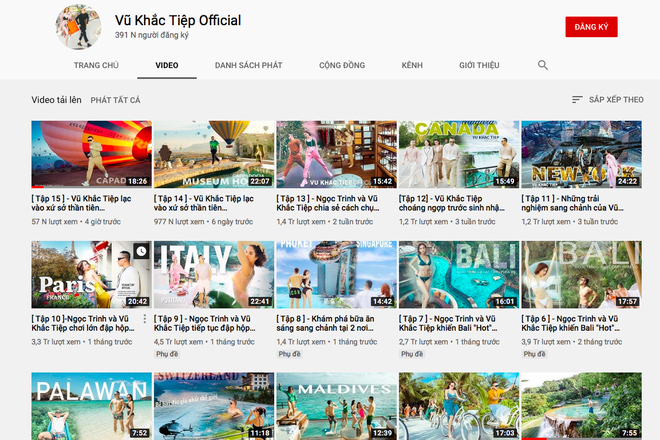660x440 pixels.
Task: Select the KÊNH tab
Action: click(x=412, y=65)
